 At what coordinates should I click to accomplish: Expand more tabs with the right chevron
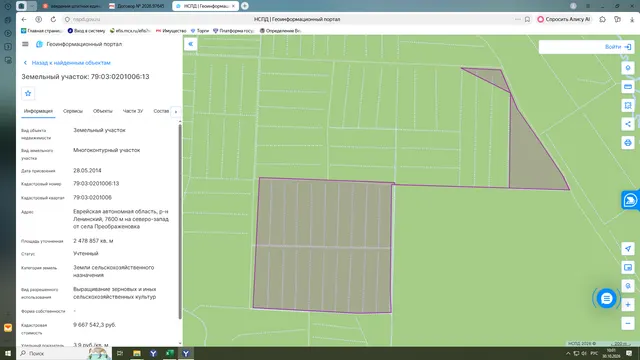[x=176, y=111]
